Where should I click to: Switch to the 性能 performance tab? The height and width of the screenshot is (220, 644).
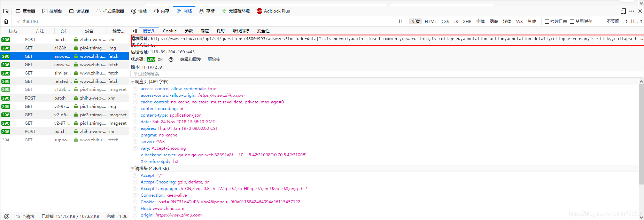[139, 11]
